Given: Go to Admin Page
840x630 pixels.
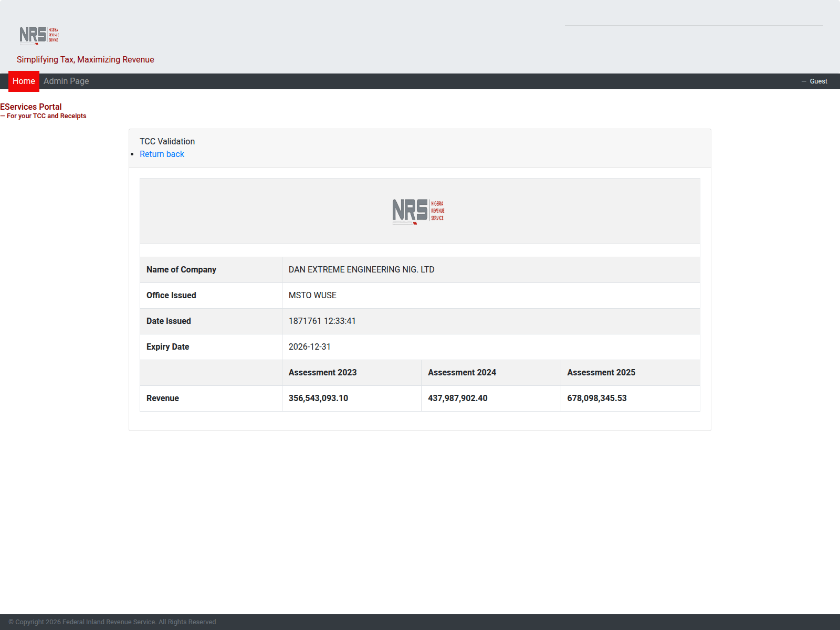Looking at the screenshot, I should click(66, 81).
